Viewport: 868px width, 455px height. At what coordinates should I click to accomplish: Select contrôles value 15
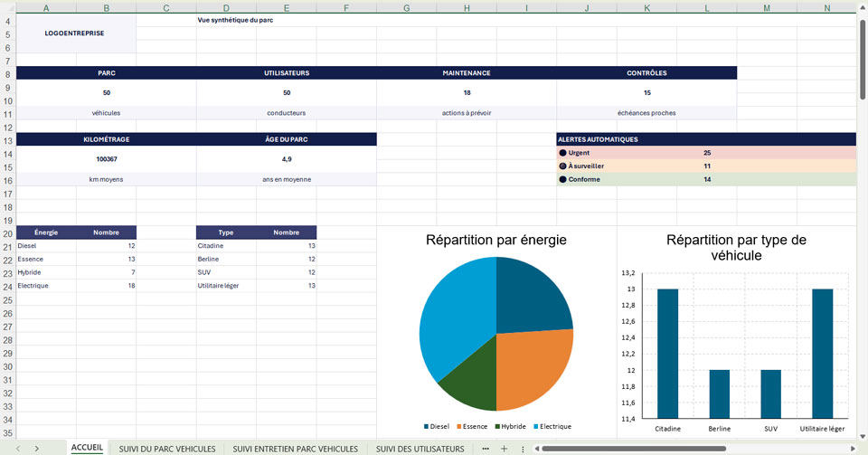pos(646,93)
